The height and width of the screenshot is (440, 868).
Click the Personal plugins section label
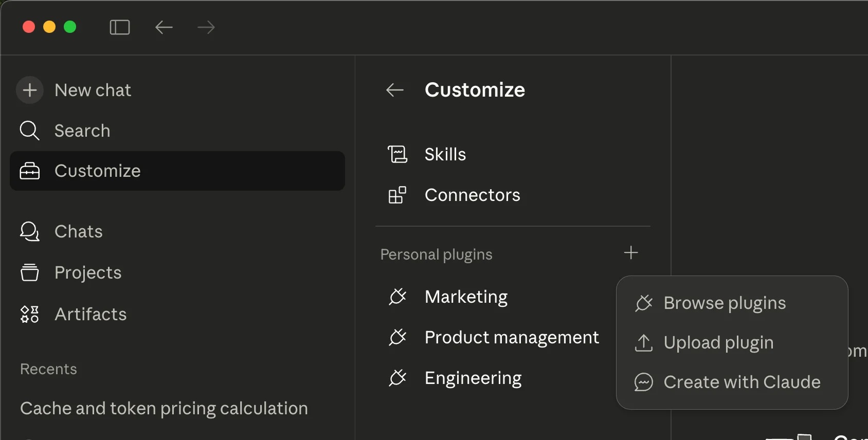[437, 254]
